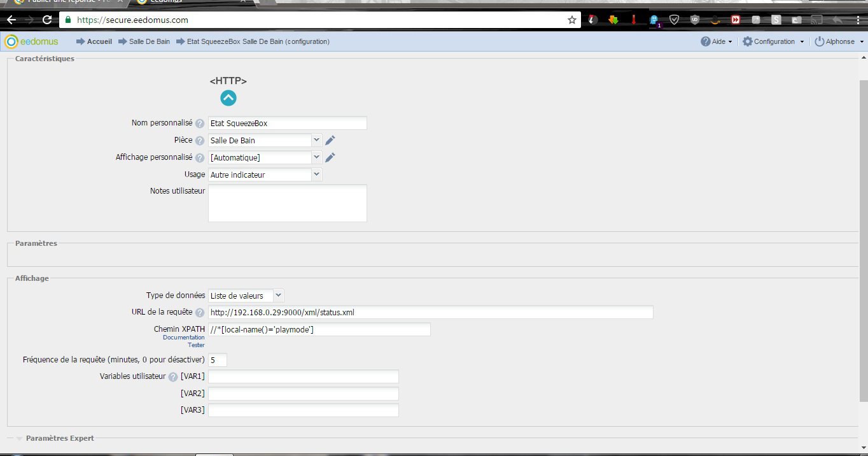The image size is (868, 456).
Task: Click the browser address bar URL
Action: tap(132, 20)
